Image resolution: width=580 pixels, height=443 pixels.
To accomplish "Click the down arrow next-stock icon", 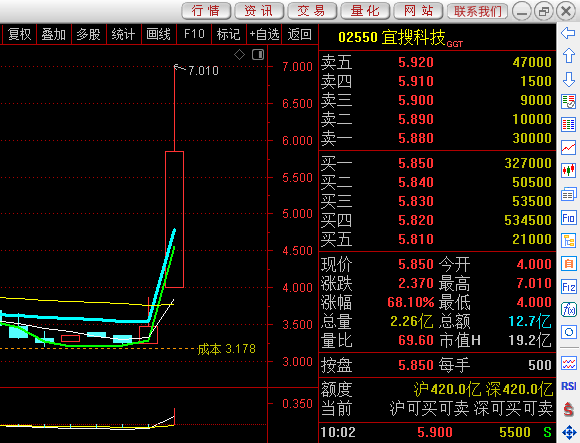I will point(568,79).
